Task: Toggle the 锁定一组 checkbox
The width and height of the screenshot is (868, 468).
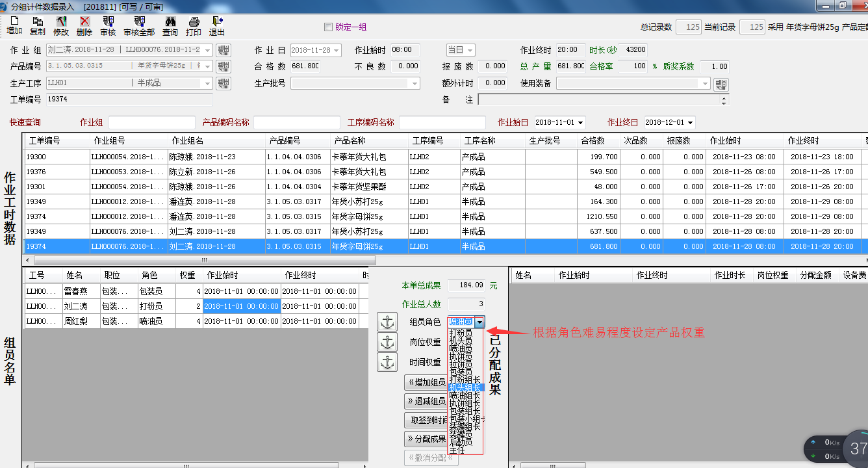Action: pos(328,27)
